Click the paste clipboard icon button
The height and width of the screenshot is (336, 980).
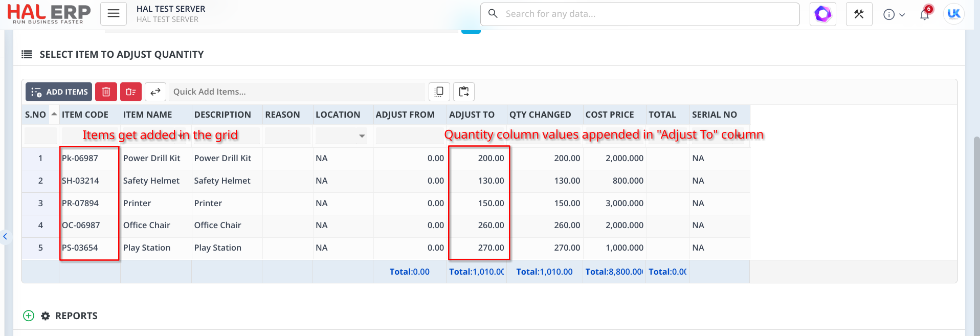464,92
